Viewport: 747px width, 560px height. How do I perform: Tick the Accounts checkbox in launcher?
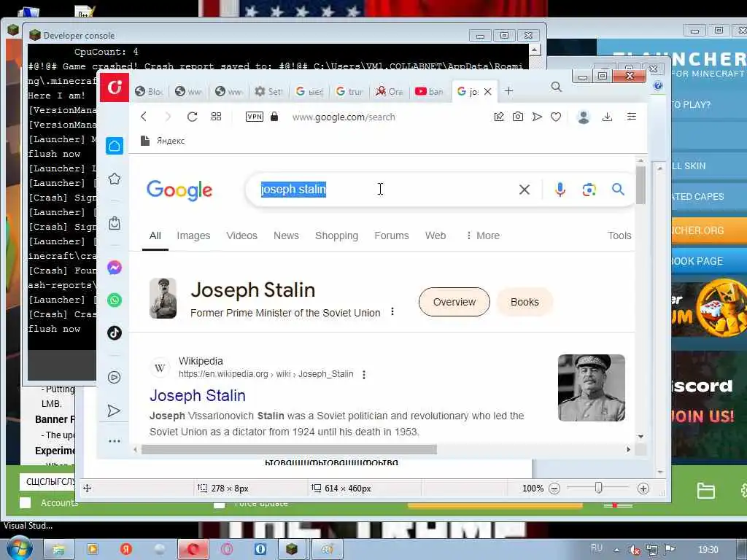pos(26,503)
